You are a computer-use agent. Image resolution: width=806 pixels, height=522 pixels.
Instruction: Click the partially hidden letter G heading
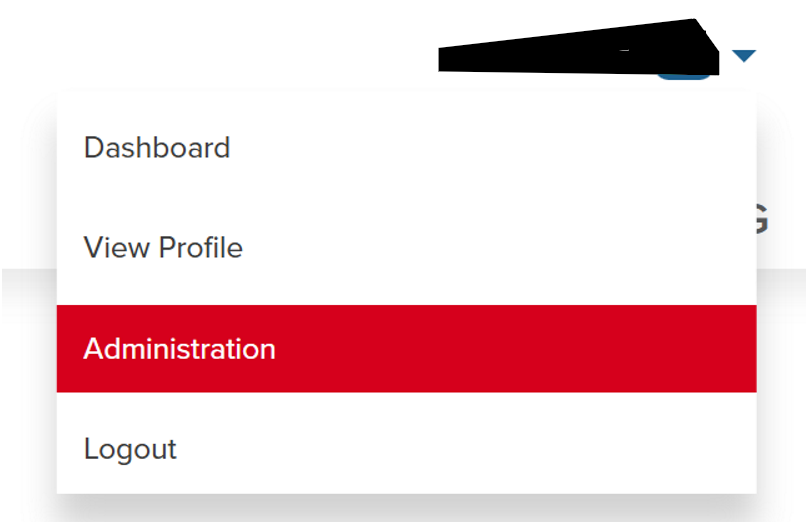coord(762,219)
